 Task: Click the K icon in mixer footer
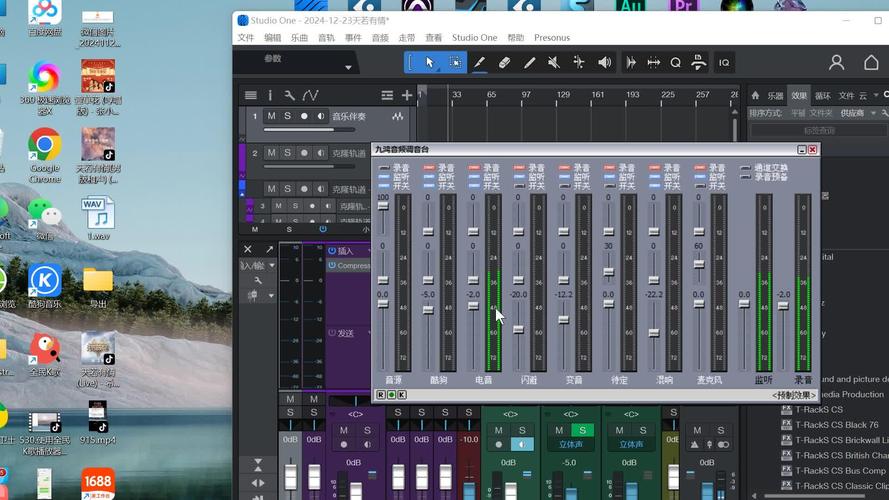coord(401,395)
